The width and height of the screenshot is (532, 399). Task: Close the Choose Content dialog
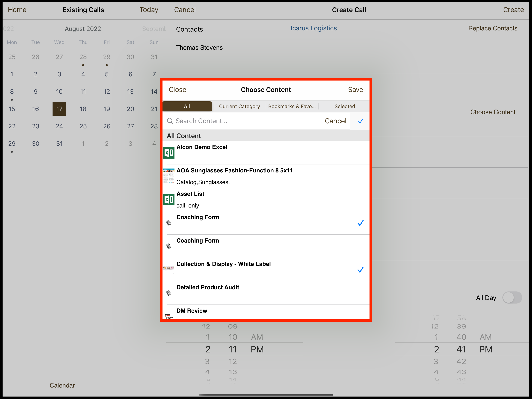177,90
